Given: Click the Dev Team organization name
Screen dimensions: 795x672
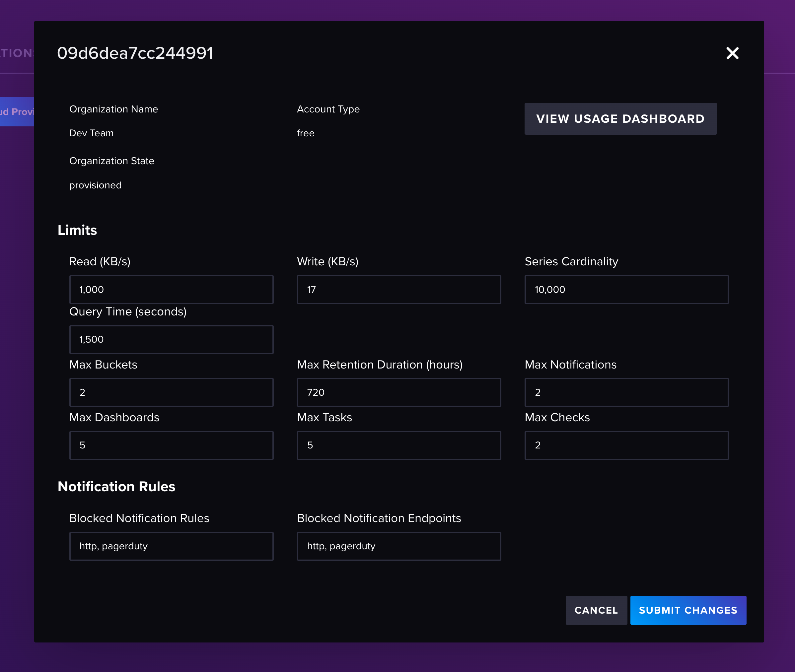Looking at the screenshot, I should point(92,133).
